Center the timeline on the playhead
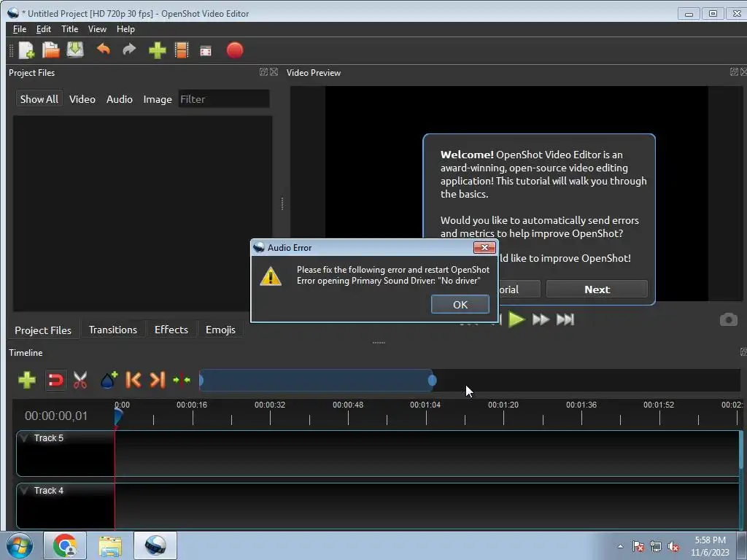 click(182, 380)
